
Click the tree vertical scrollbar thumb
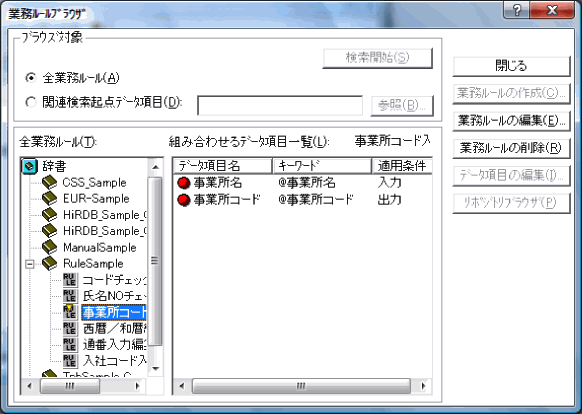(x=155, y=261)
